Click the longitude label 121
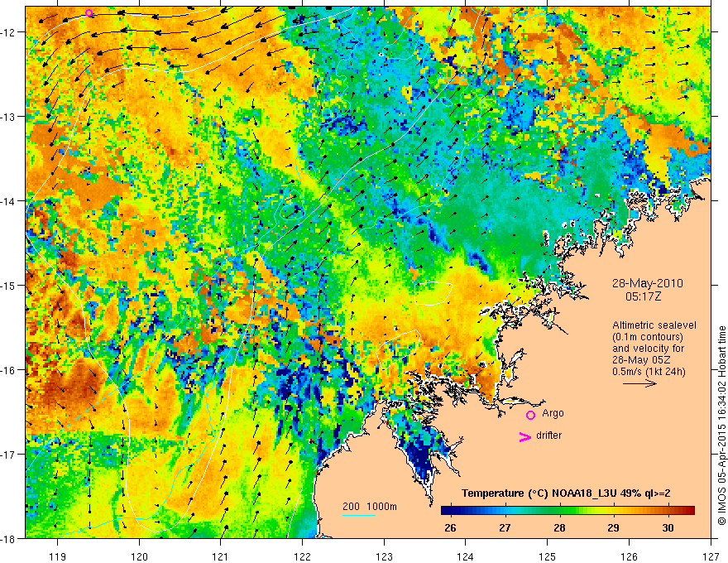This screenshot has width=728, height=563. pyautogui.click(x=221, y=556)
